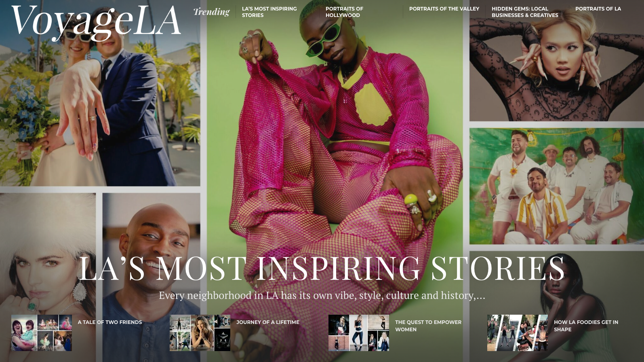Click the Trending label
This screenshot has height=362, width=644.
click(211, 12)
